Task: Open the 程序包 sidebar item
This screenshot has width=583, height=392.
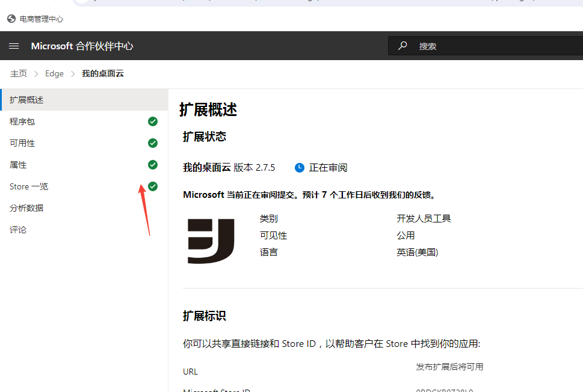Action: (84, 121)
